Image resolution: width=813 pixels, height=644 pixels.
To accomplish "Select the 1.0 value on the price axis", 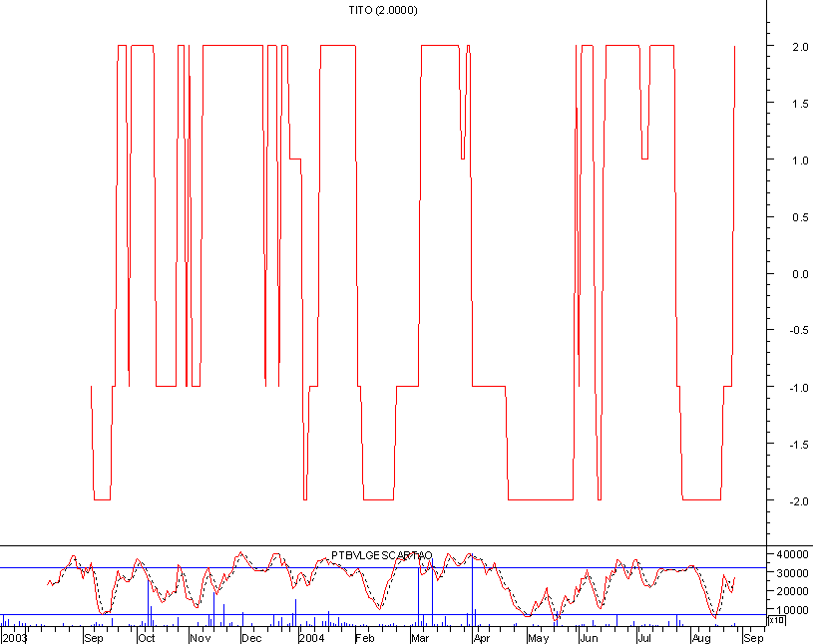I will click(800, 161).
